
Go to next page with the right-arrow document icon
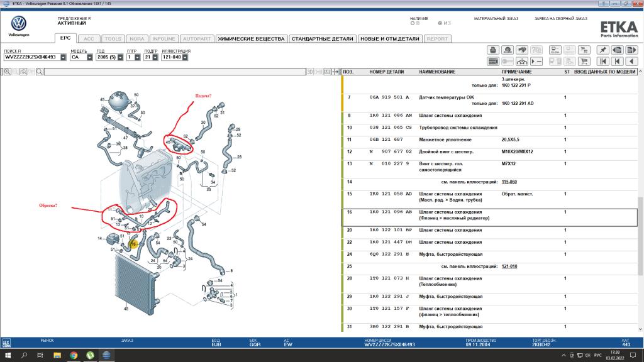[631, 50]
